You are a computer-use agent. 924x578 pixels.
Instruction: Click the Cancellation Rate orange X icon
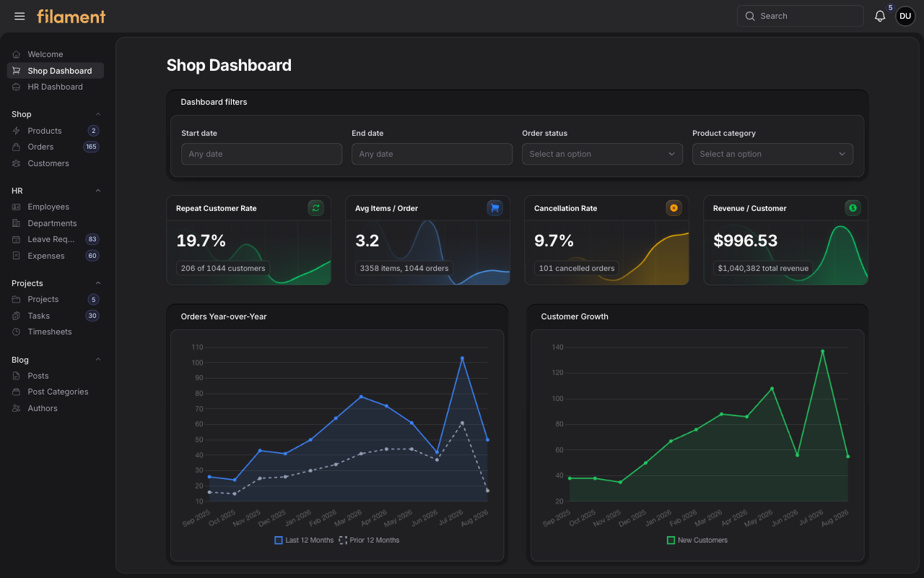click(x=674, y=208)
